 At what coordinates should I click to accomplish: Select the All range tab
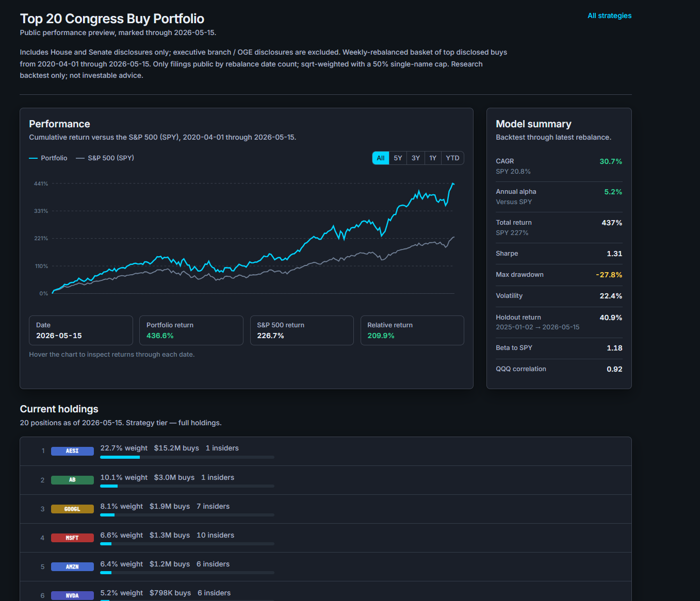381,158
